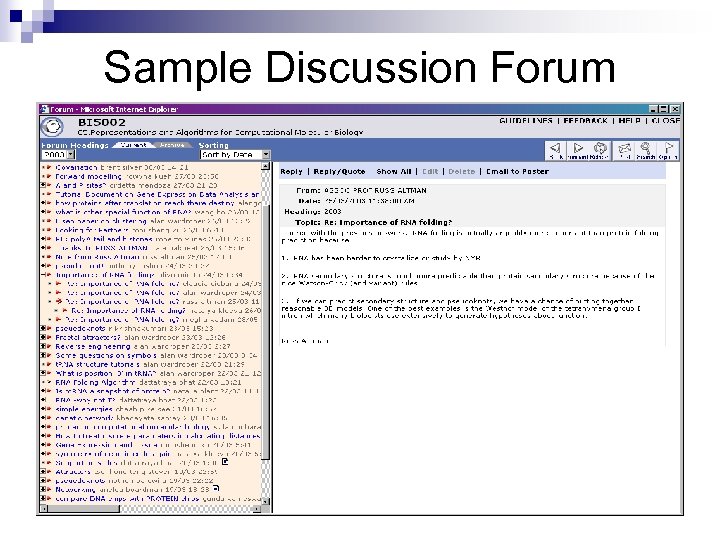Viewport: 720px width, 540px height.
Task: Click horizontal scrollbar right arrow in thread list
Action: 258,509
